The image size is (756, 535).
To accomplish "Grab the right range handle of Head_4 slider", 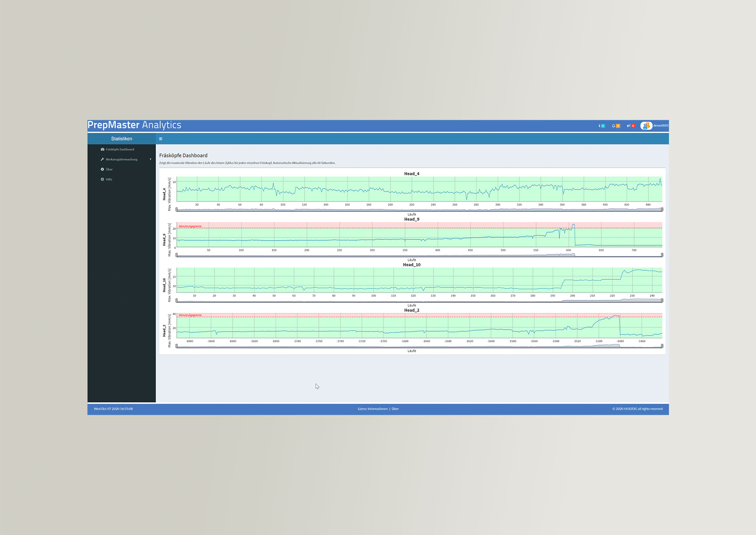I will tap(662, 210).
